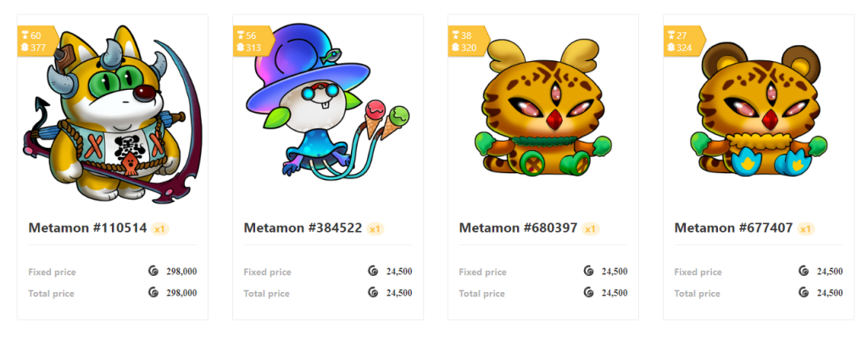Click the x1 quantity tag beside Metamon #384522
868x337 pixels.
tap(375, 229)
